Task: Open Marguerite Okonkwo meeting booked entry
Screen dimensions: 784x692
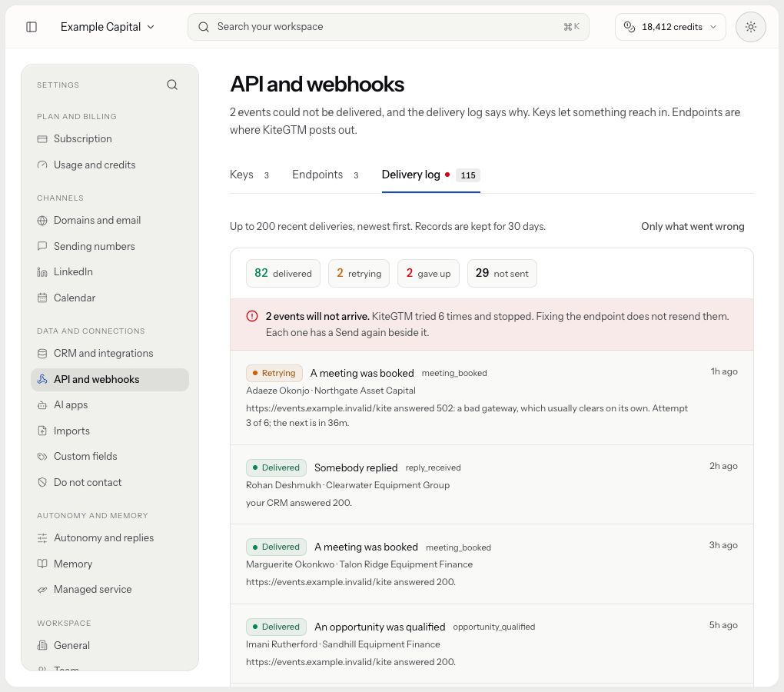Action: tap(491, 564)
